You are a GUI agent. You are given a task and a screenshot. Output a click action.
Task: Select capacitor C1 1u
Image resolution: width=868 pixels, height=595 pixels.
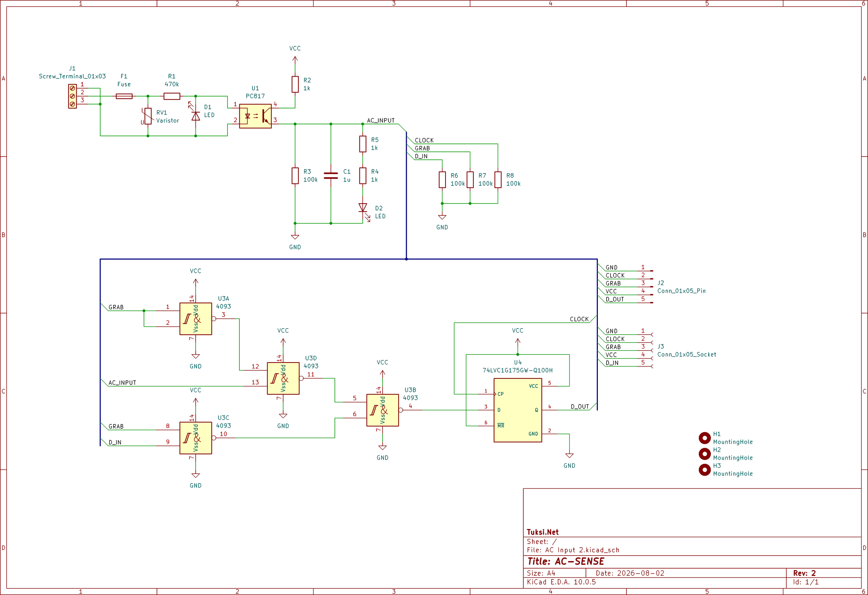point(331,176)
